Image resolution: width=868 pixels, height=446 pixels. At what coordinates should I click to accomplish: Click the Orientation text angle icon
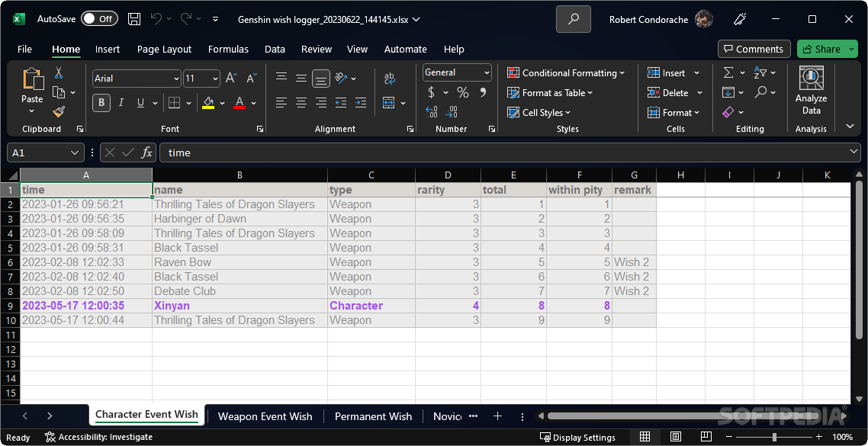click(x=342, y=78)
